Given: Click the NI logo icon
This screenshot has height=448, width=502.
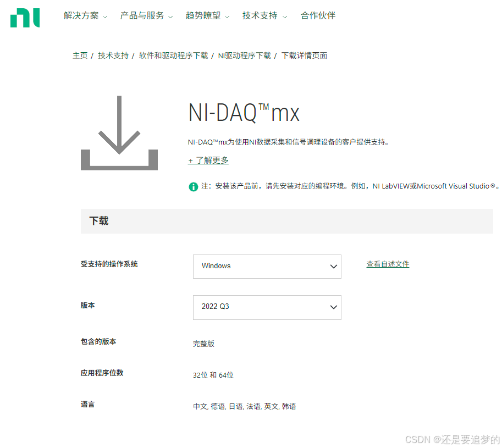Looking at the screenshot, I should [x=25, y=18].
